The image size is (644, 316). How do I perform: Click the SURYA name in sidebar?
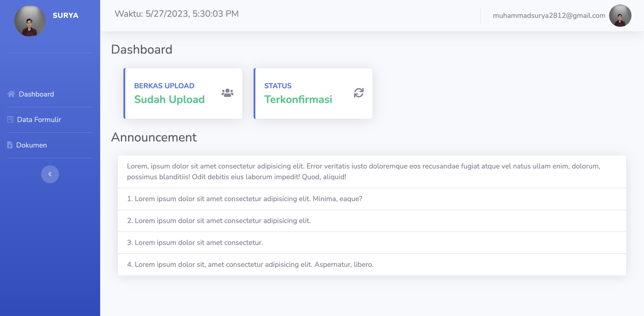coord(66,15)
